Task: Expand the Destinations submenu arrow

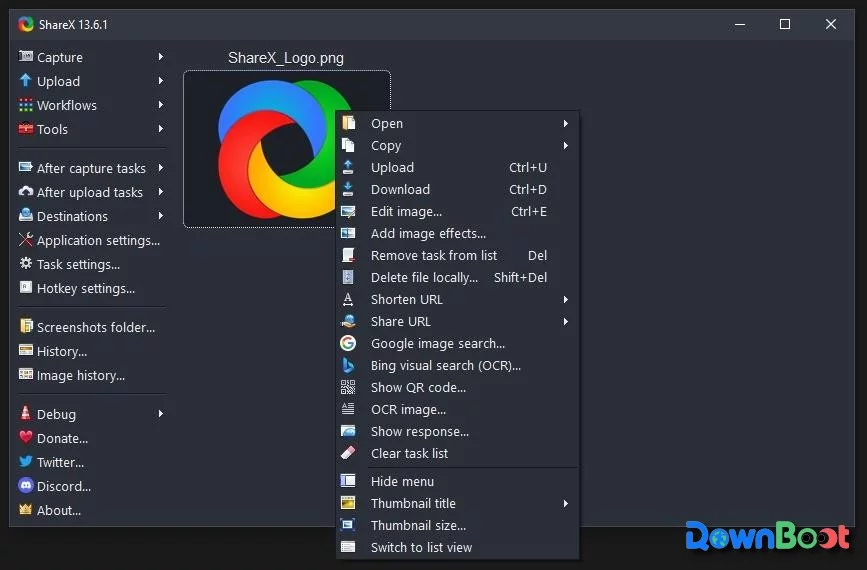Action: [160, 216]
